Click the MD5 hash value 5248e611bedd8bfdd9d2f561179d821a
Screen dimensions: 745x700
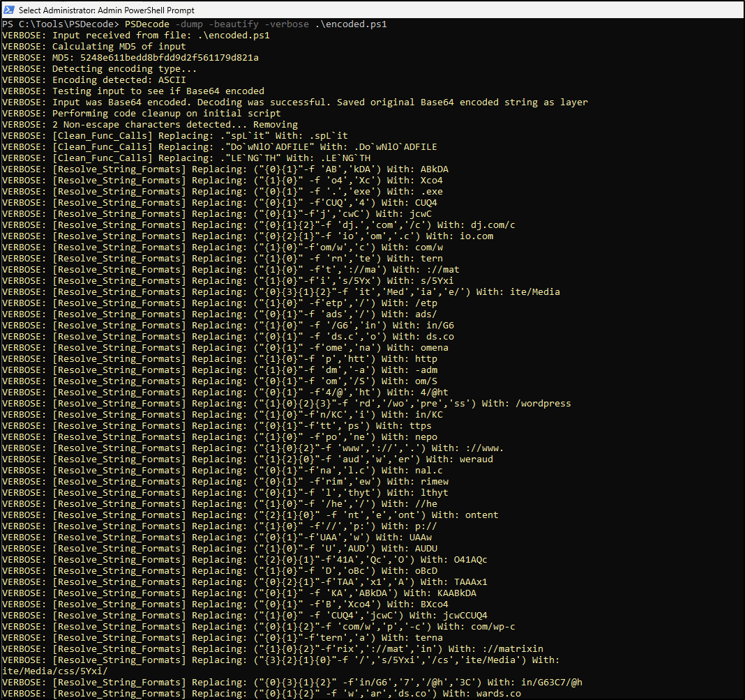(x=170, y=57)
